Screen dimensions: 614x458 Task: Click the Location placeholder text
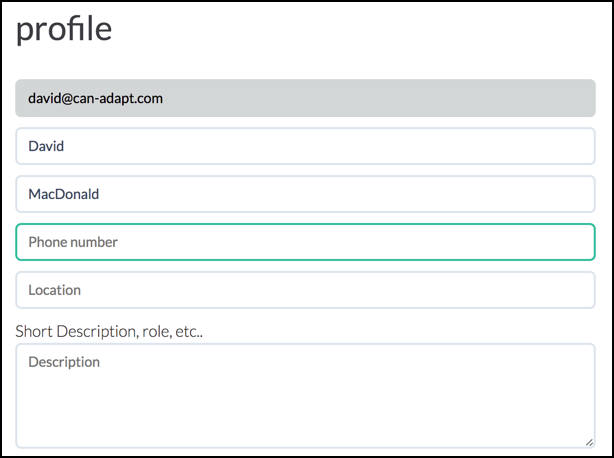coord(54,290)
